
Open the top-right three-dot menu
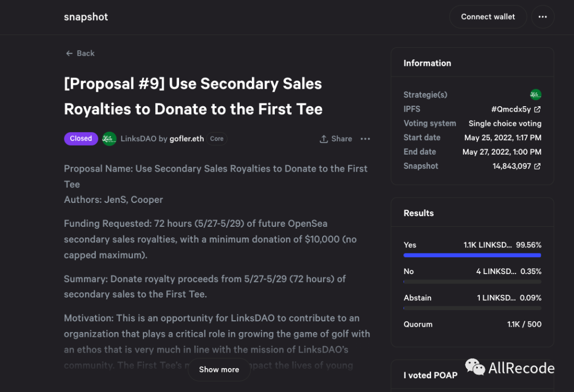[542, 17]
